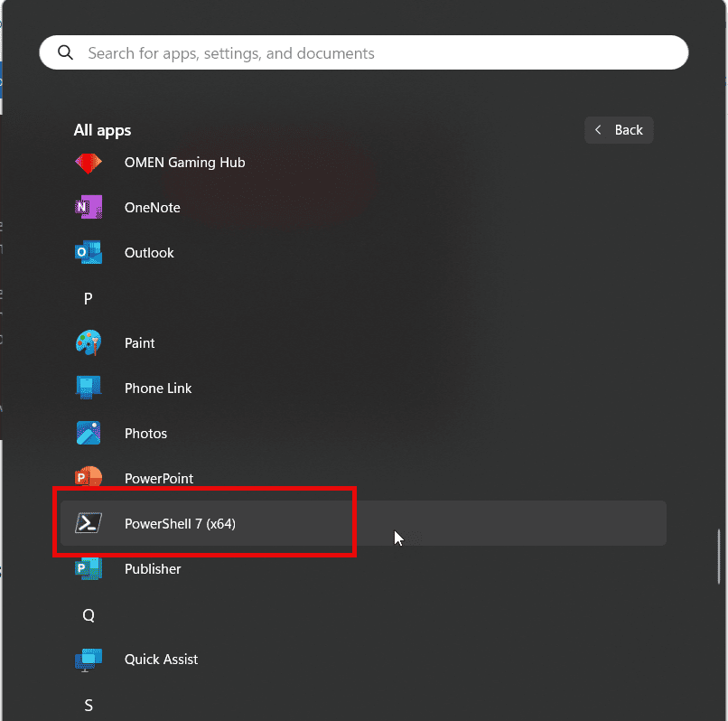Screen dimensions: 728x721
Task: Open the Paint label
Action: coord(139,342)
